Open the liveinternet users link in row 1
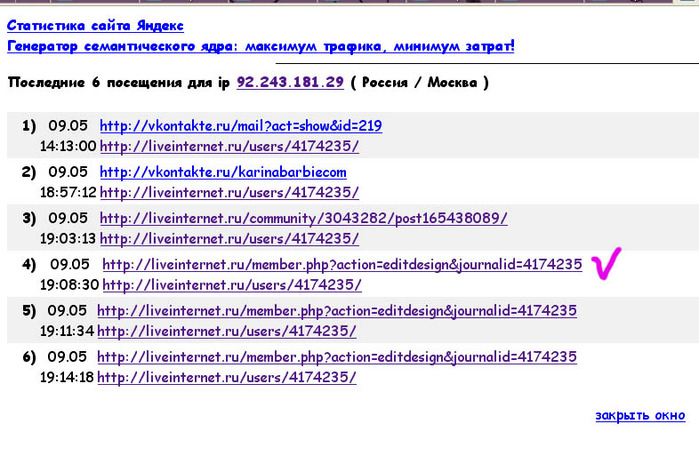Viewport: 699px width, 464px height. pyautogui.click(x=229, y=146)
